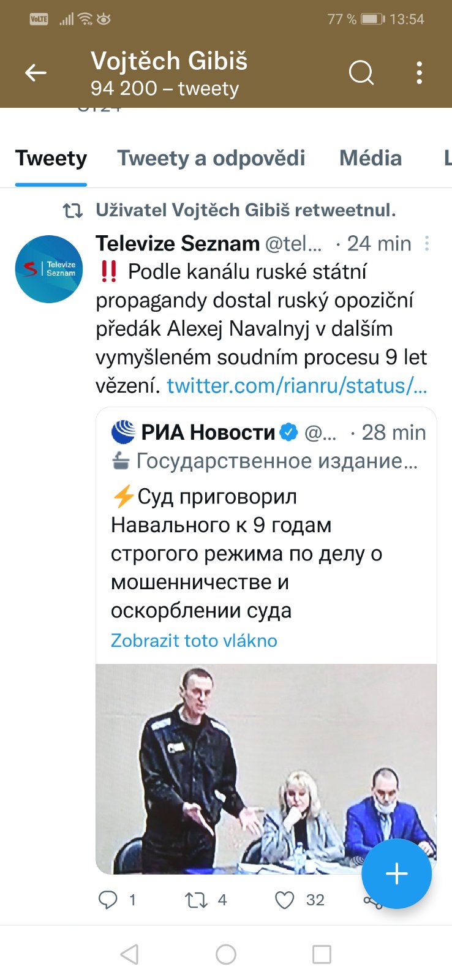Reply to the tweet via comment icon
The image size is (452, 980).
pyautogui.click(x=108, y=900)
